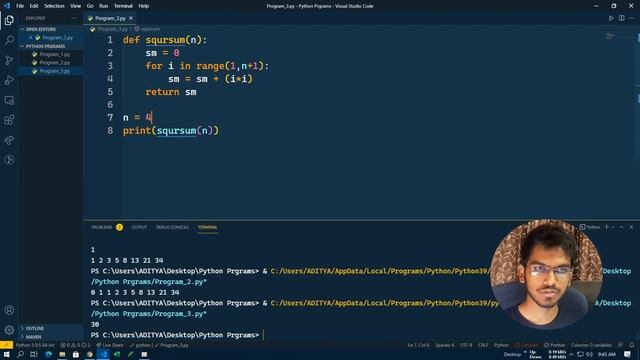Open the Extensions view
This screenshot has height=360, width=640.
(9, 120)
